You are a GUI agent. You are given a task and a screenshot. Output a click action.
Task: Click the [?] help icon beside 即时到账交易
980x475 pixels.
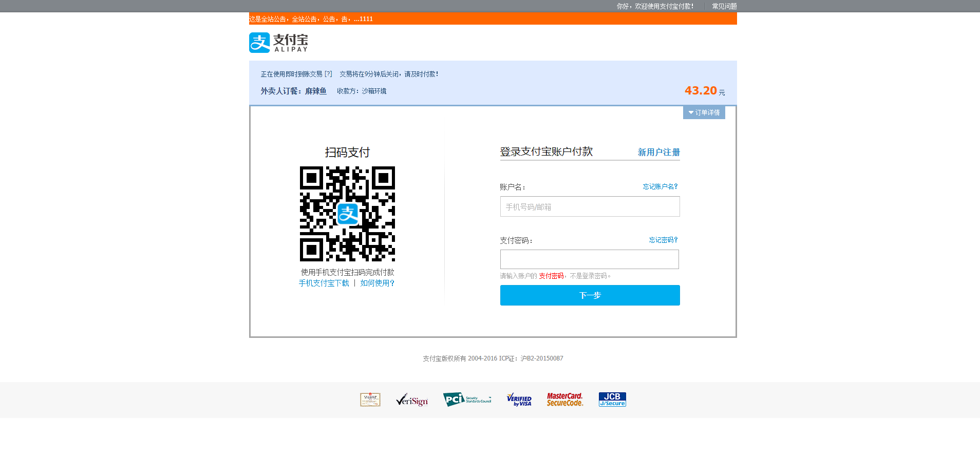point(328,74)
